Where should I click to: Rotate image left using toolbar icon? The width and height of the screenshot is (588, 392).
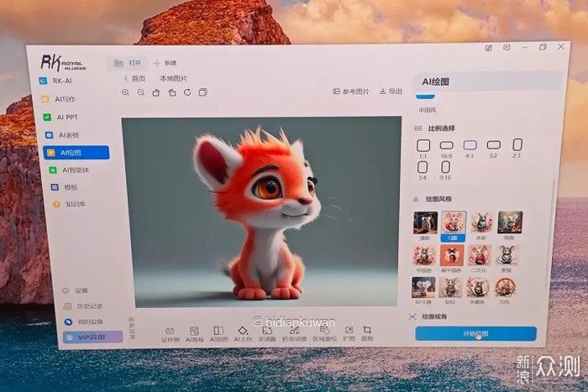click(x=156, y=92)
